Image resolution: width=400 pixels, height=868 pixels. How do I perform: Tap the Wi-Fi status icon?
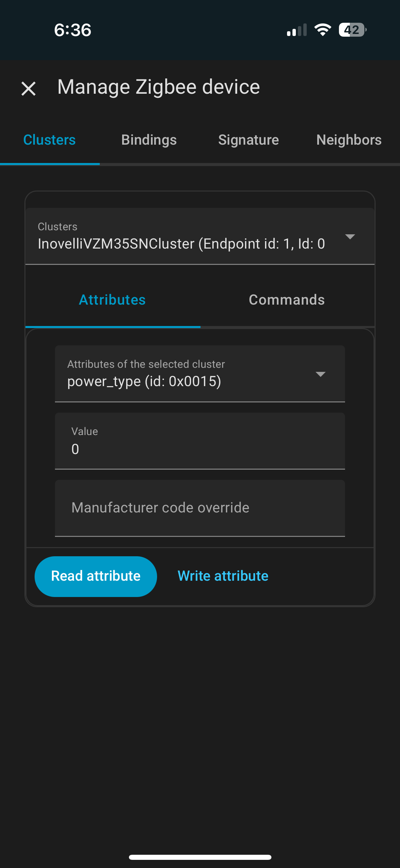(323, 30)
